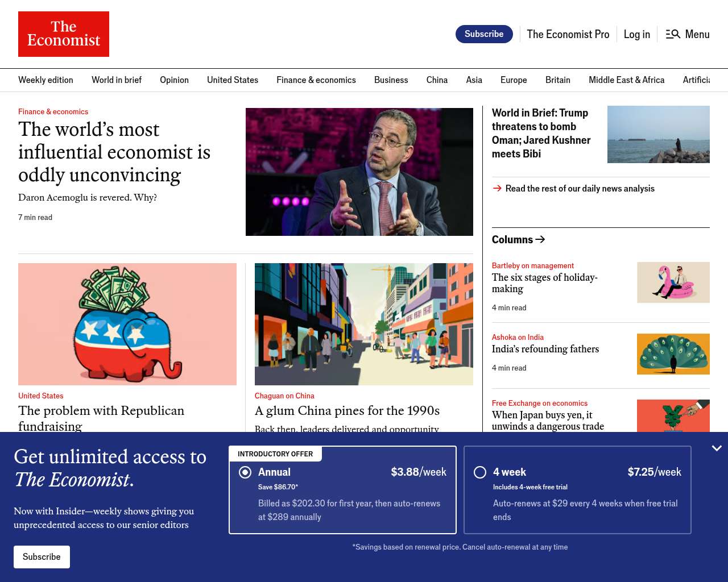
Task: Go to World in brief
Action: click(x=117, y=80)
